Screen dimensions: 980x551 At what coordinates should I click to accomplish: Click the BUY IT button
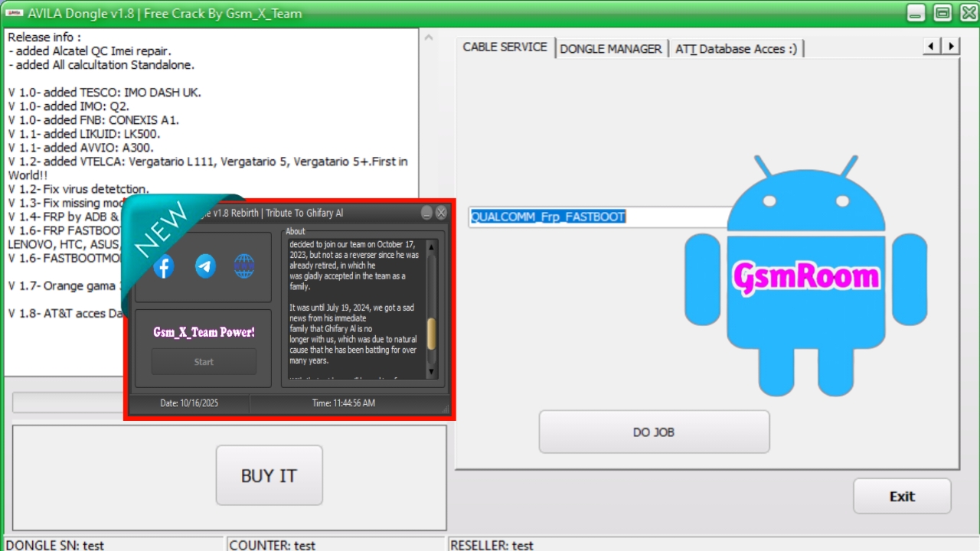click(x=269, y=475)
